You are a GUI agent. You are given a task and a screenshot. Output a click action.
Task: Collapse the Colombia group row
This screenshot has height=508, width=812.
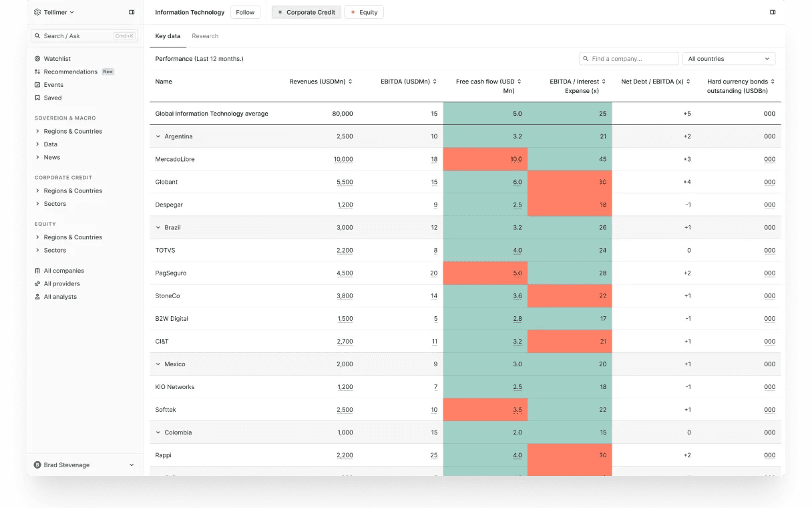(158, 432)
